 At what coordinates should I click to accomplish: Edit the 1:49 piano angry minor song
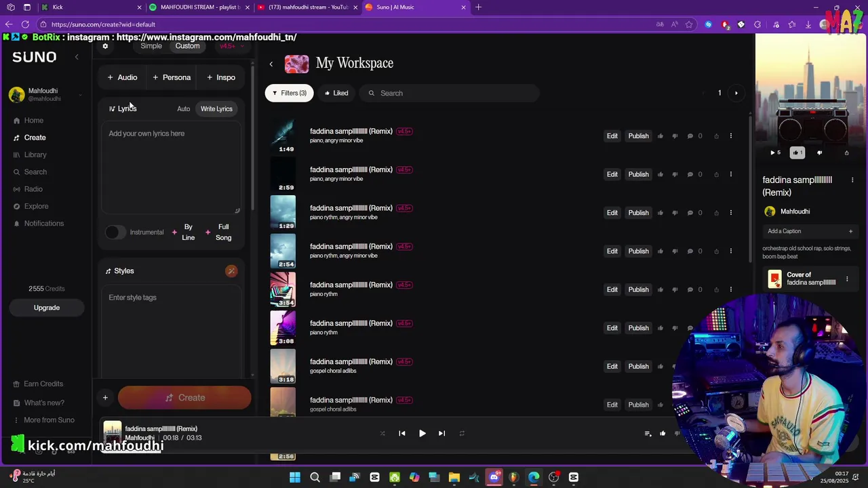[x=612, y=136]
